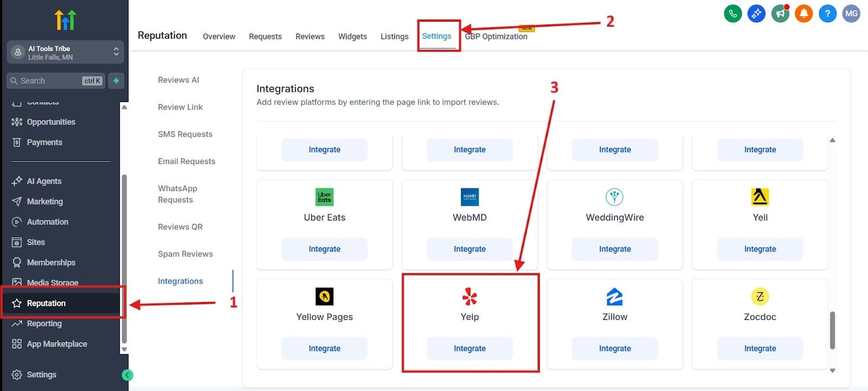Image resolution: width=868 pixels, height=391 pixels.
Task: Click the Reporting chart icon
Action: coord(17,324)
